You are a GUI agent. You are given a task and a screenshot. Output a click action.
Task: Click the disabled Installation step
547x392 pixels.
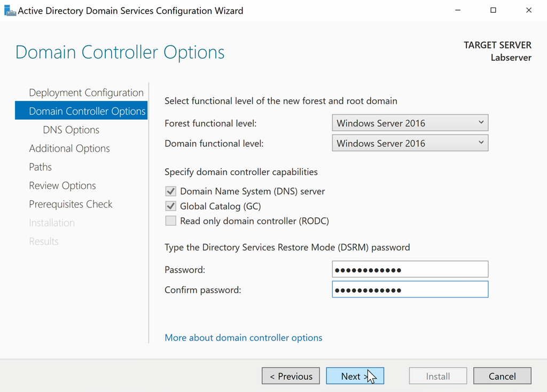pos(52,223)
